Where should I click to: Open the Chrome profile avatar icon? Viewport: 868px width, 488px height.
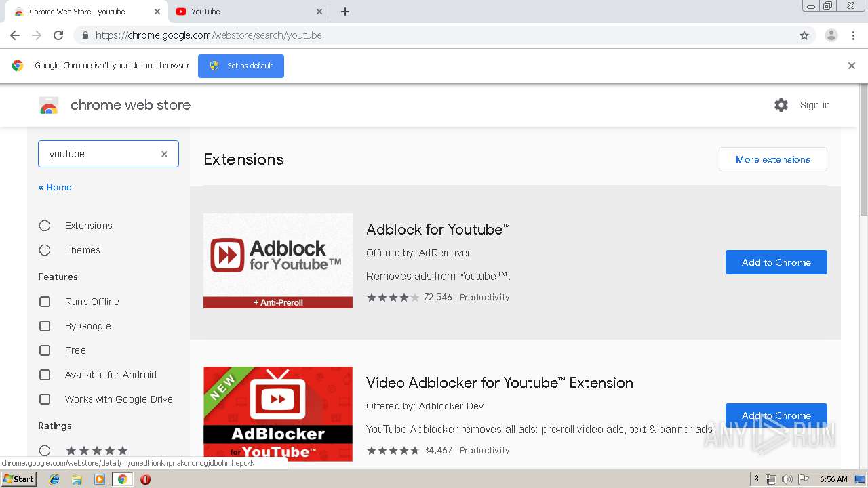[x=831, y=35]
